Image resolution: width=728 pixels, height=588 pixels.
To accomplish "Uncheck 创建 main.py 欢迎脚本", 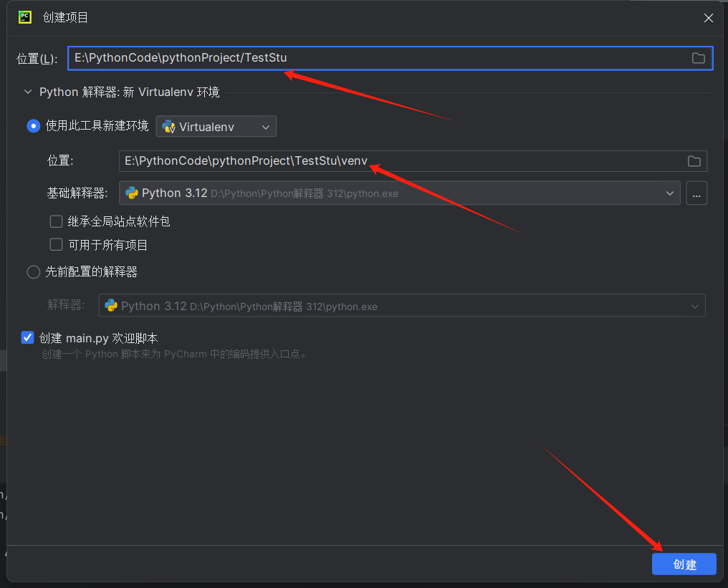I will coord(27,337).
